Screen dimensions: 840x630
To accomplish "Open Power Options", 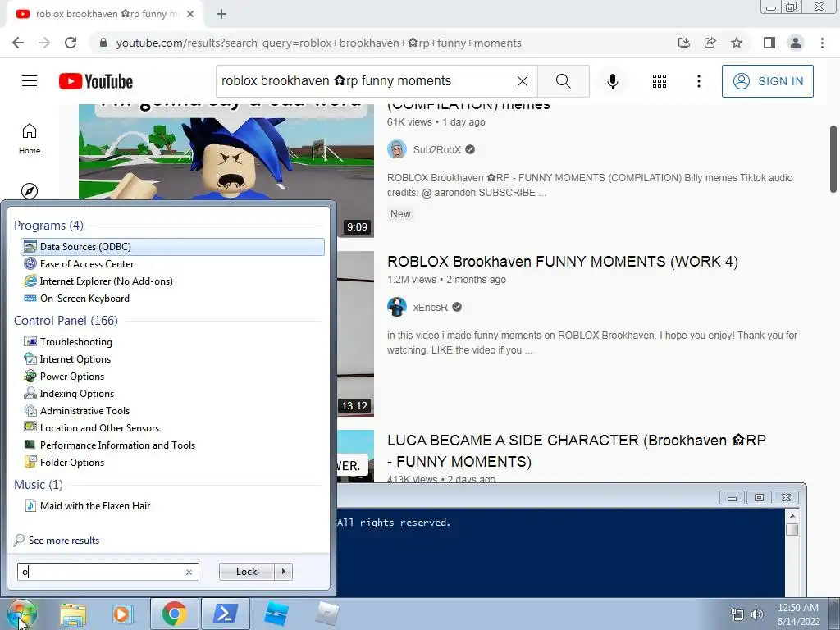I will point(172,376).
